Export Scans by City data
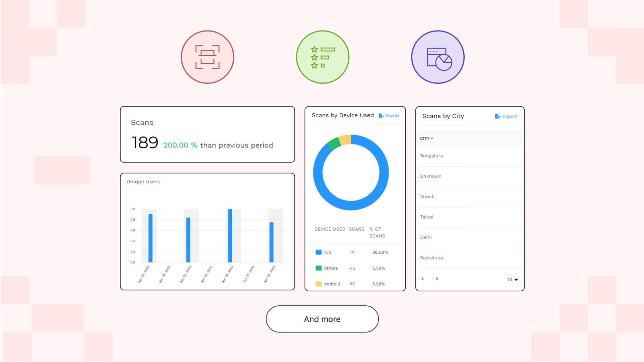 [506, 116]
